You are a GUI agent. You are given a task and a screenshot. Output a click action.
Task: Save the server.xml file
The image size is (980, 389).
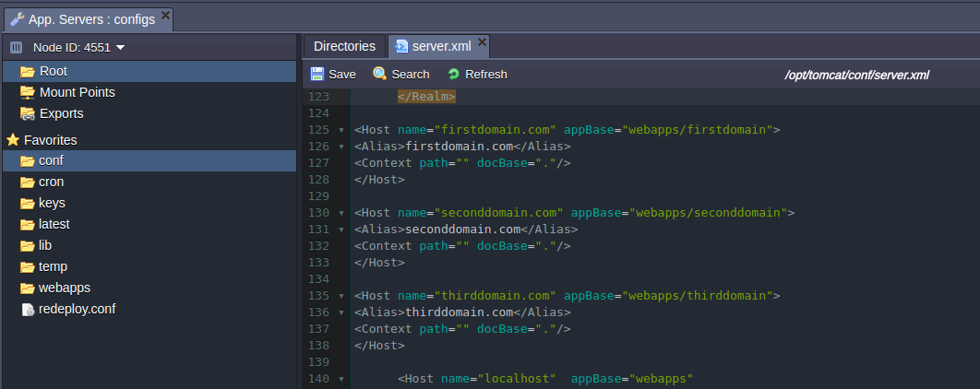pyautogui.click(x=333, y=75)
